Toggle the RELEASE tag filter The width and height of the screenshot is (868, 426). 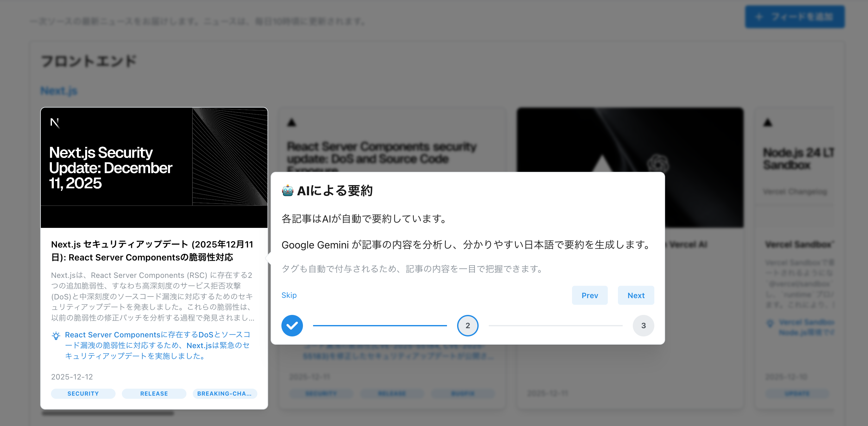154,393
